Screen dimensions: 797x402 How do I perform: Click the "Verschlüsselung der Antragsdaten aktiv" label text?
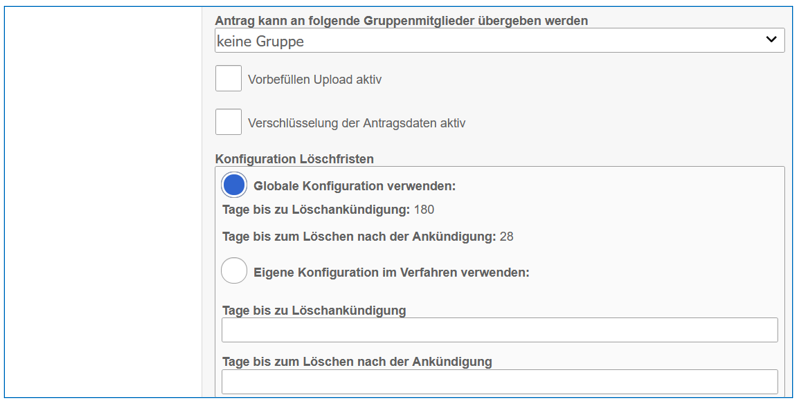tap(357, 123)
